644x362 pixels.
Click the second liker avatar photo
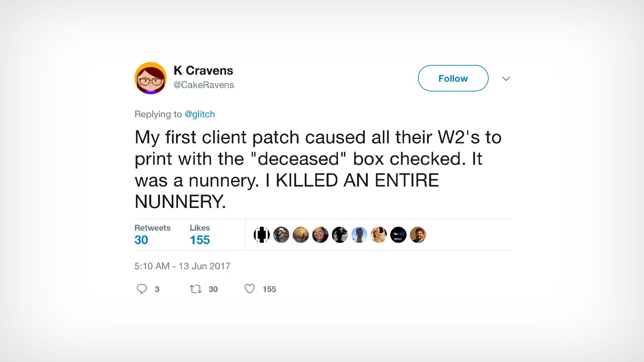[x=281, y=235]
